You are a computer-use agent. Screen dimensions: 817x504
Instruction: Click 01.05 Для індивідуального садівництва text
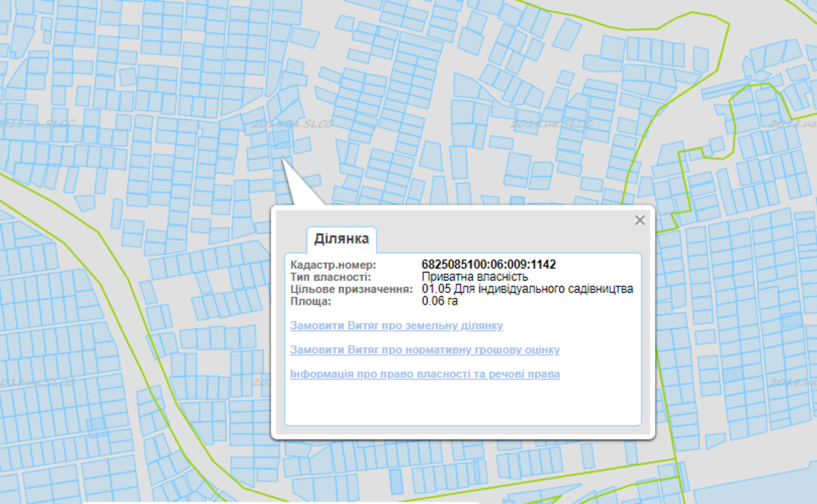point(527,289)
